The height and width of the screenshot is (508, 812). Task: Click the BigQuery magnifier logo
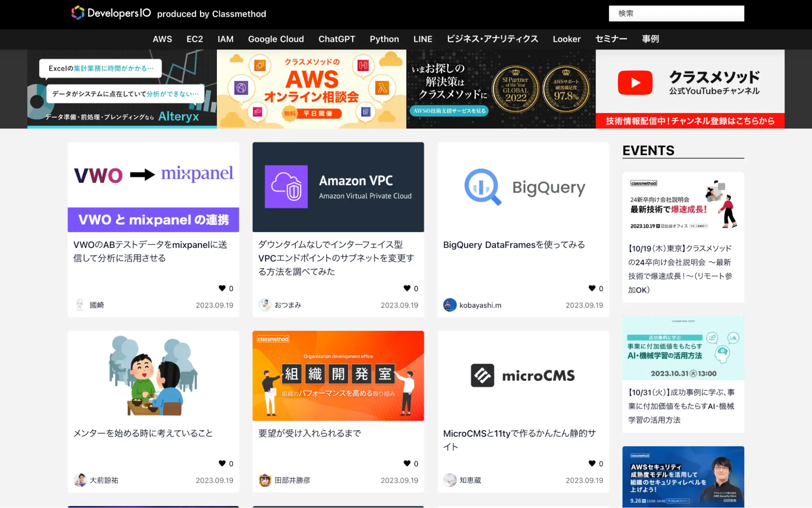point(483,187)
